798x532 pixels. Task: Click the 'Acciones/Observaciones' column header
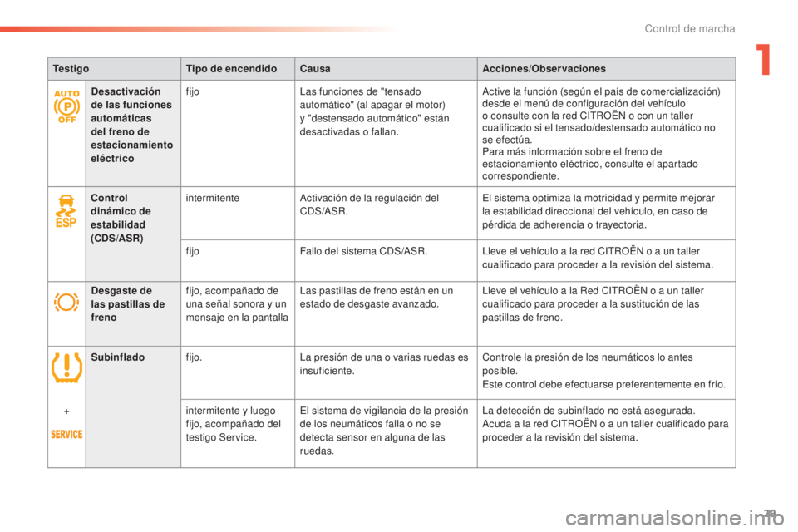(x=544, y=69)
